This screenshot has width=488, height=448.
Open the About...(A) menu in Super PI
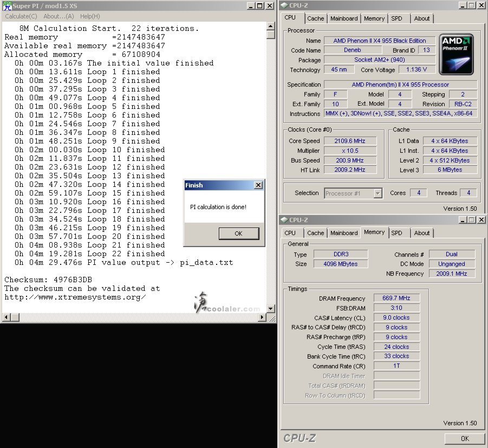58,16
